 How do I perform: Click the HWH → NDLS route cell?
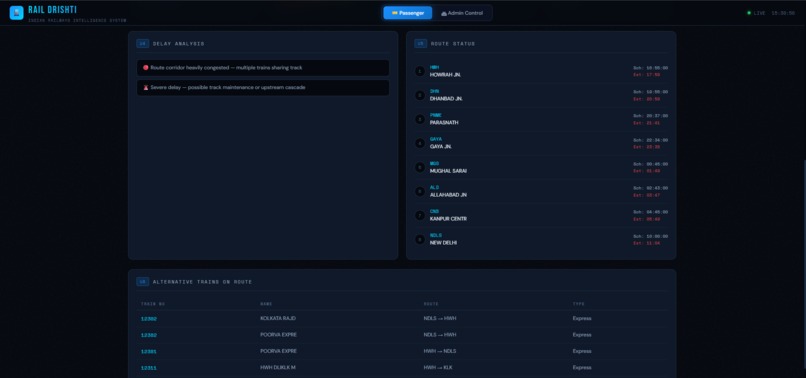[439, 351]
